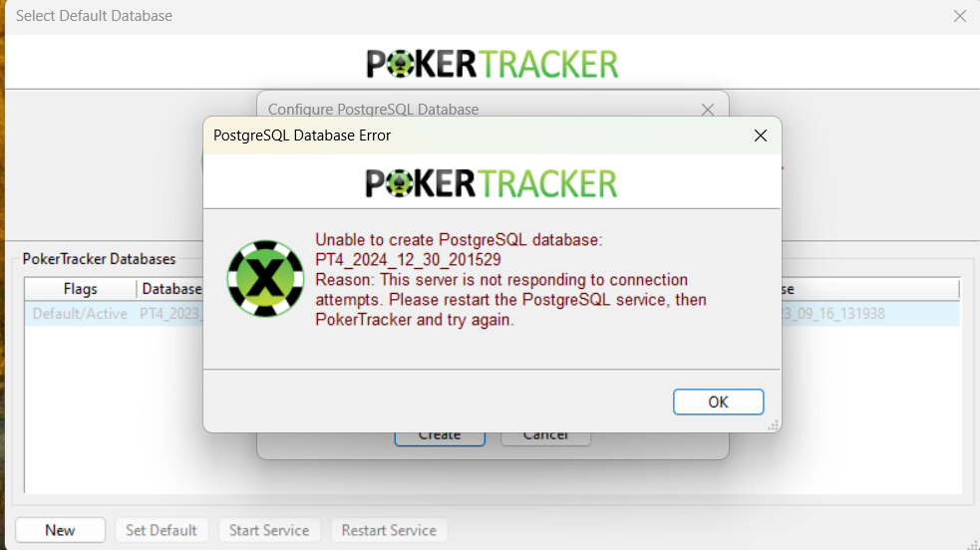Close the Select Default Database window
Screen dimensions: 980x550
960,16
